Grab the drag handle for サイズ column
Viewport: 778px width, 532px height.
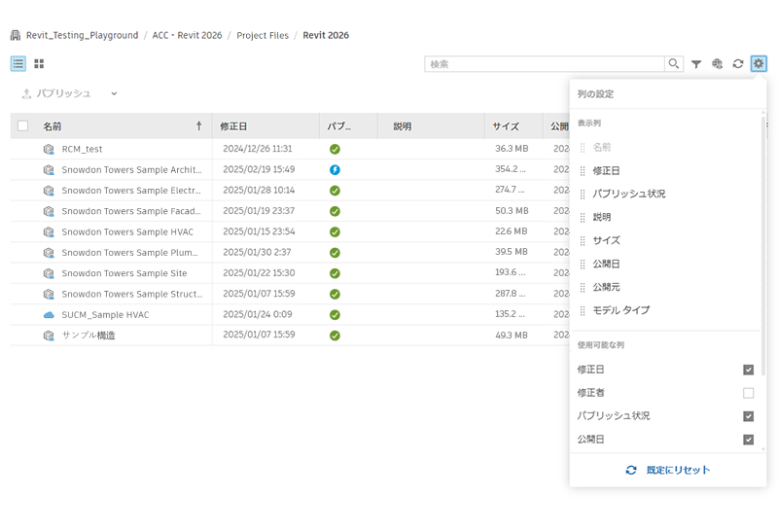click(x=583, y=240)
